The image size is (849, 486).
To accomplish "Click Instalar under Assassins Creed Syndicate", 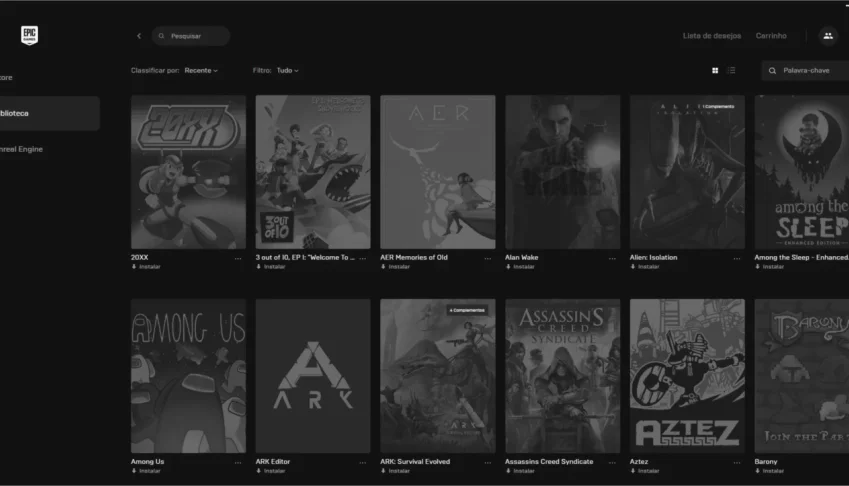I will 520,471.
